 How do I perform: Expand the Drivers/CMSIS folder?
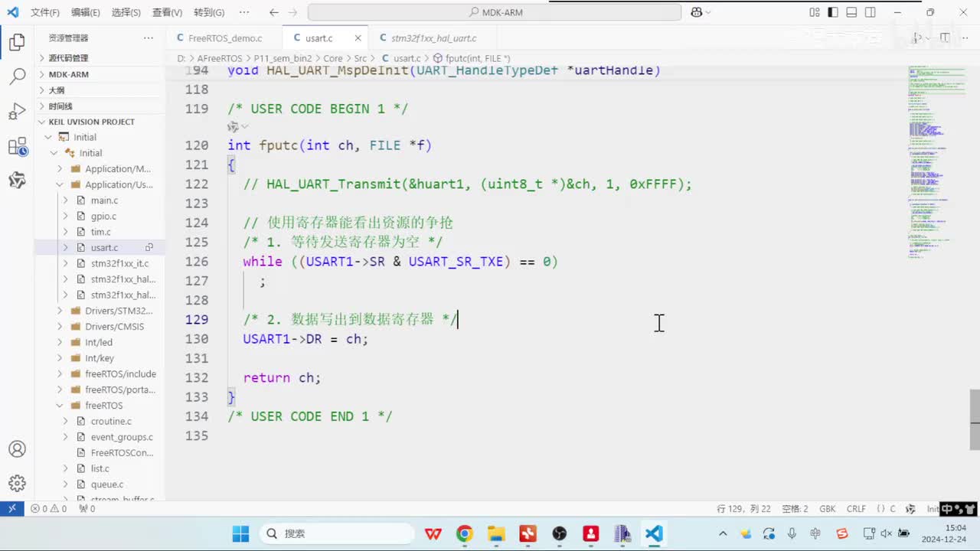tap(100, 327)
